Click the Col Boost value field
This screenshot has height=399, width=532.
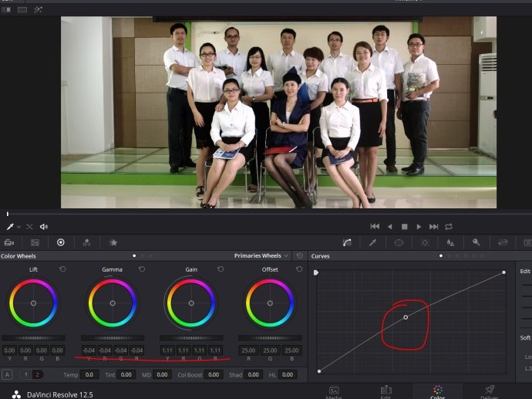pos(214,374)
